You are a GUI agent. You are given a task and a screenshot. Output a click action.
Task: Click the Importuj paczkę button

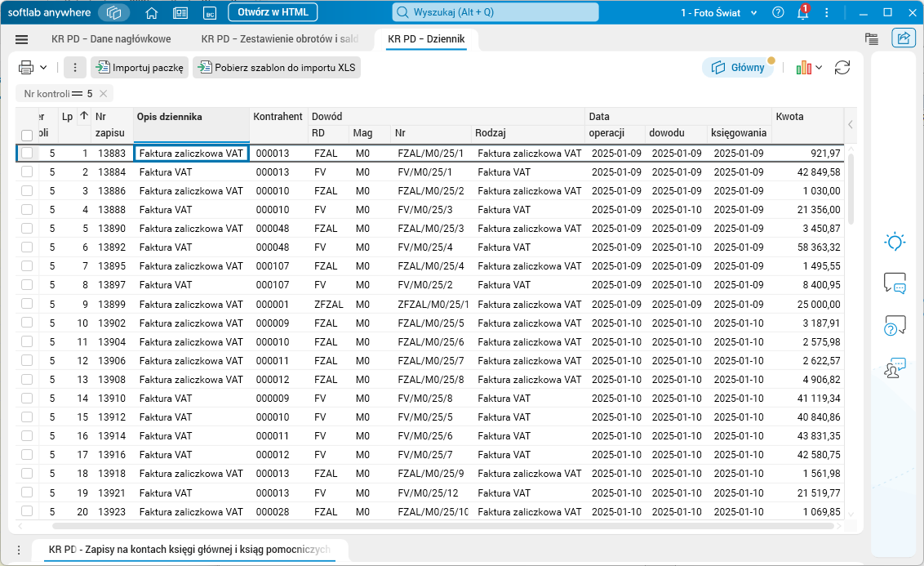coord(140,68)
